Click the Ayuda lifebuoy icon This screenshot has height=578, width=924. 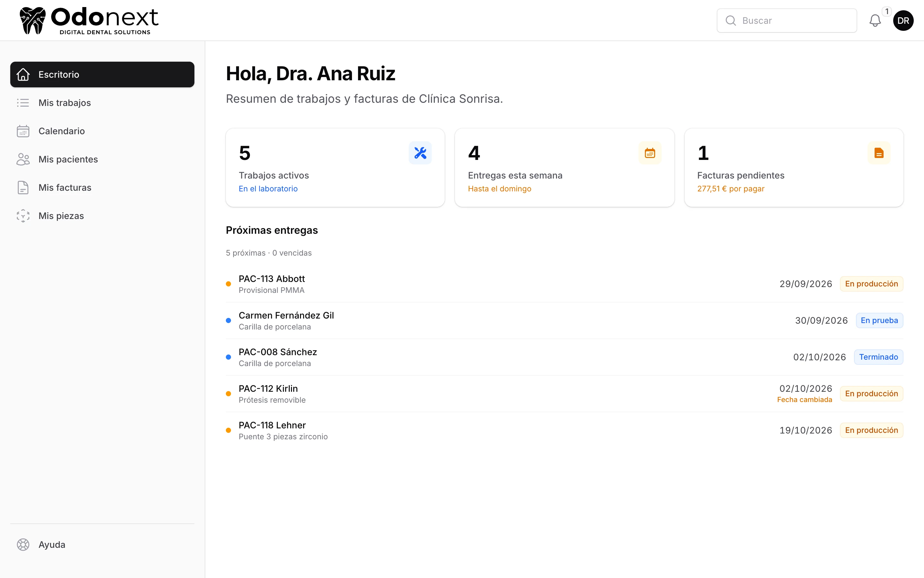tap(23, 545)
